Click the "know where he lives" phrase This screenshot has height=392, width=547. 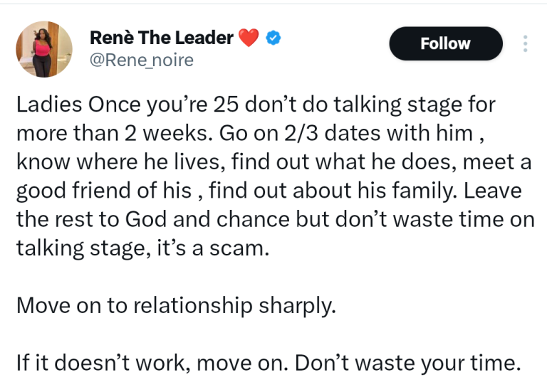click(x=115, y=163)
